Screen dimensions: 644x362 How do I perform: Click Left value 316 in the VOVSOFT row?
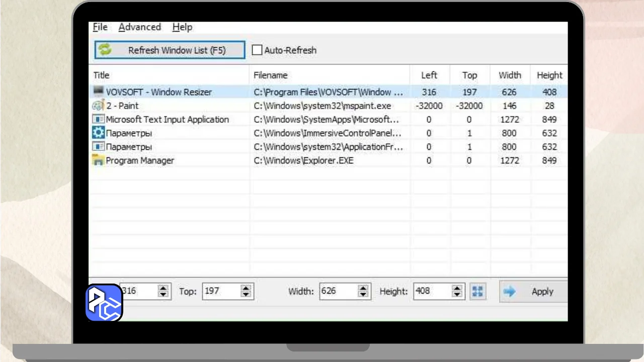coord(429,92)
